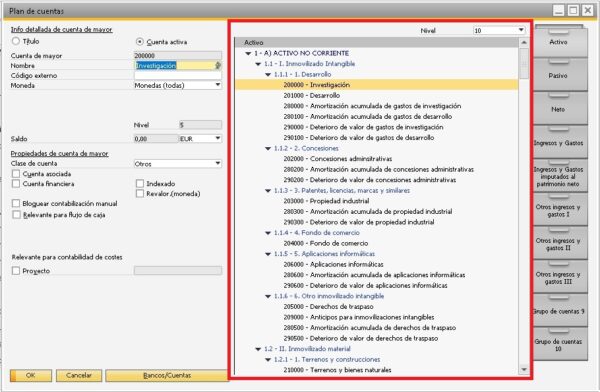Select 209000 - Anticipos para inmovilizaciones intangibles
This screenshot has width=600, height=392.
pyautogui.click(x=359, y=317)
